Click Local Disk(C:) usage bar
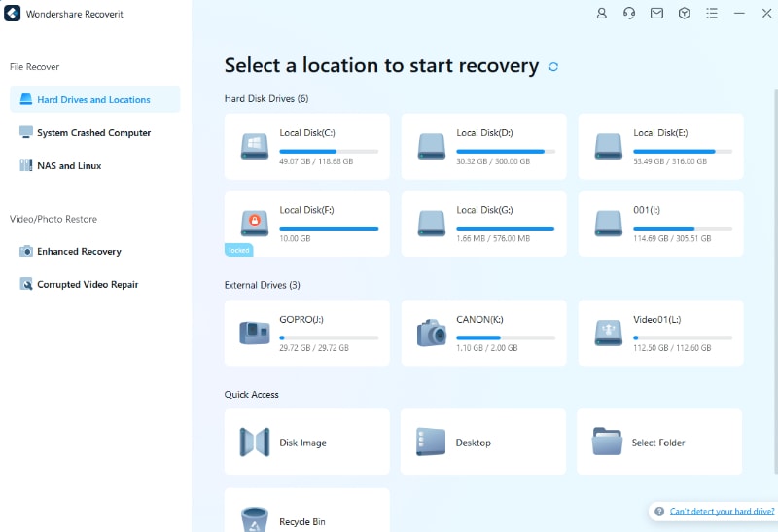Image resolution: width=778 pixels, height=532 pixels. coord(329,152)
